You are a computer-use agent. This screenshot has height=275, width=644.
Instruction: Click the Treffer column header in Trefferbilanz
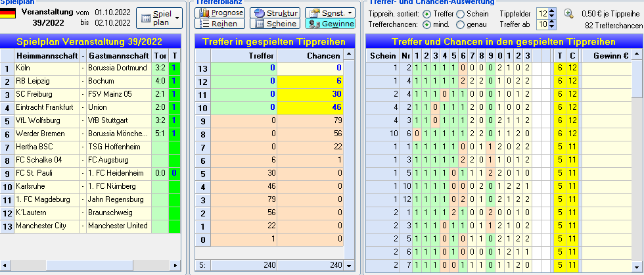(x=244, y=55)
